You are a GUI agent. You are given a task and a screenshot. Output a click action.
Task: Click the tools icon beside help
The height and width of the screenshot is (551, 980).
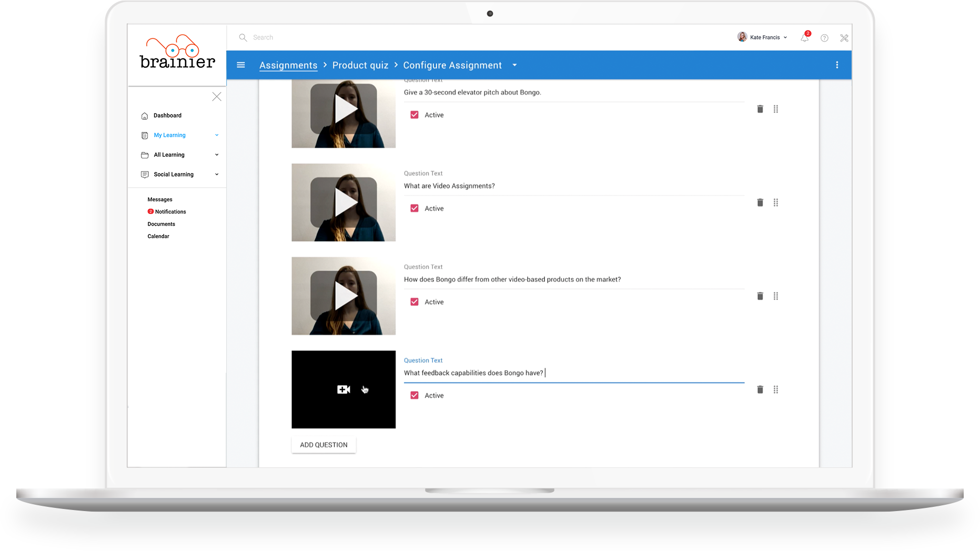point(844,38)
